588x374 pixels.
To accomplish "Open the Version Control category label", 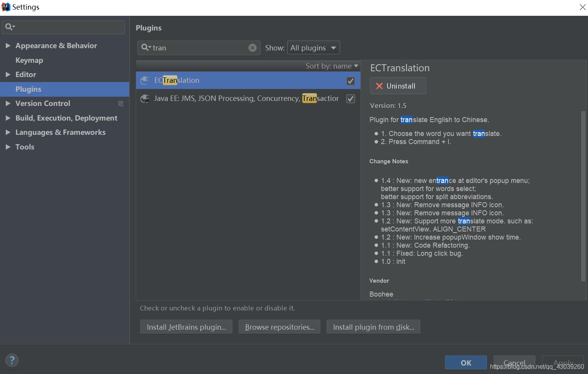I will tap(43, 103).
